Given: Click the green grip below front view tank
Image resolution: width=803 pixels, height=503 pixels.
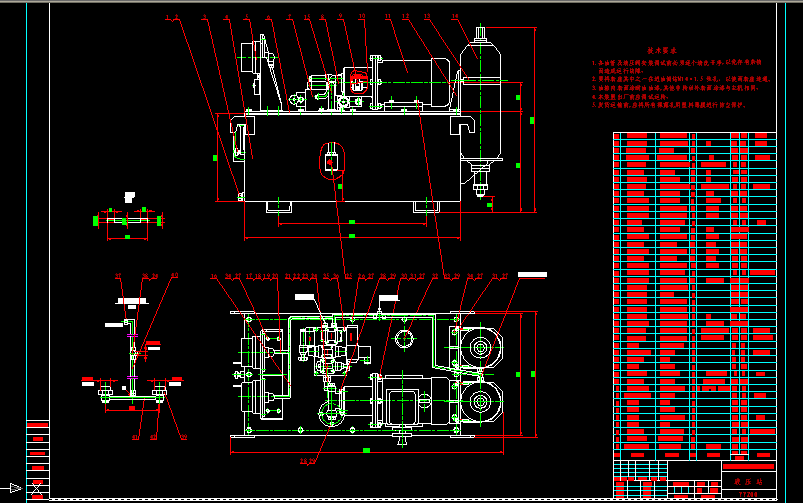Looking at the screenshot, I should coord(351,221).
